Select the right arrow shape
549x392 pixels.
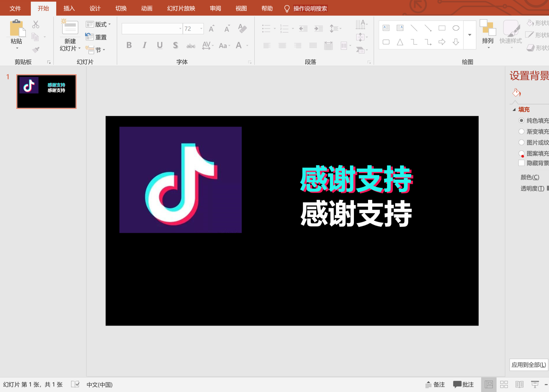pyautogui.click(x=442, y=42)
